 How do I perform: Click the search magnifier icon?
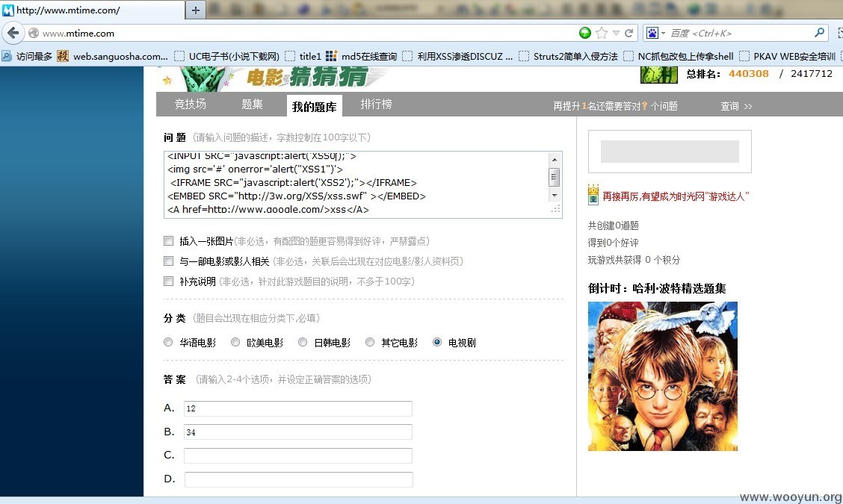point(819,33)
